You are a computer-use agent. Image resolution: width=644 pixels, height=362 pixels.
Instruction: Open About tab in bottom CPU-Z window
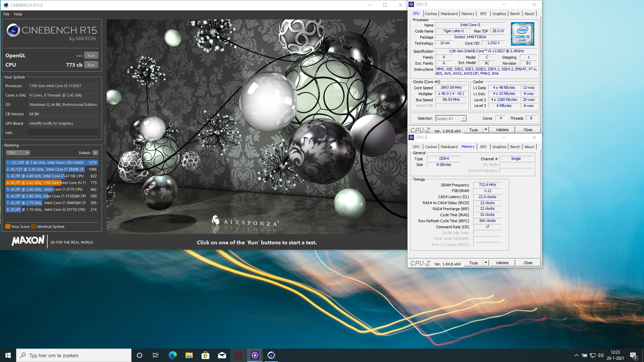pyautogui.click(x=529, y=147)
